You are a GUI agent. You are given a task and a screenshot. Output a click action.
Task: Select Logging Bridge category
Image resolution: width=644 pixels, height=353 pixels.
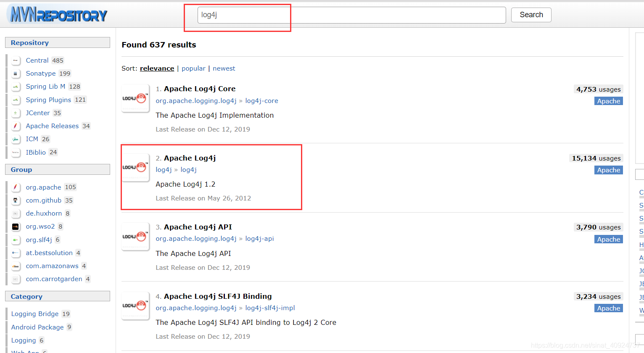click(x=35, y=314)
